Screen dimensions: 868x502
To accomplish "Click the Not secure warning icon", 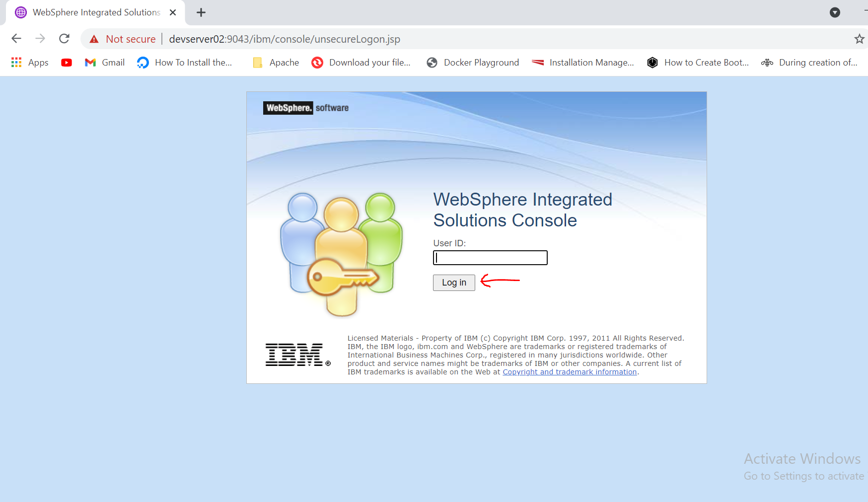I will 94,39.
